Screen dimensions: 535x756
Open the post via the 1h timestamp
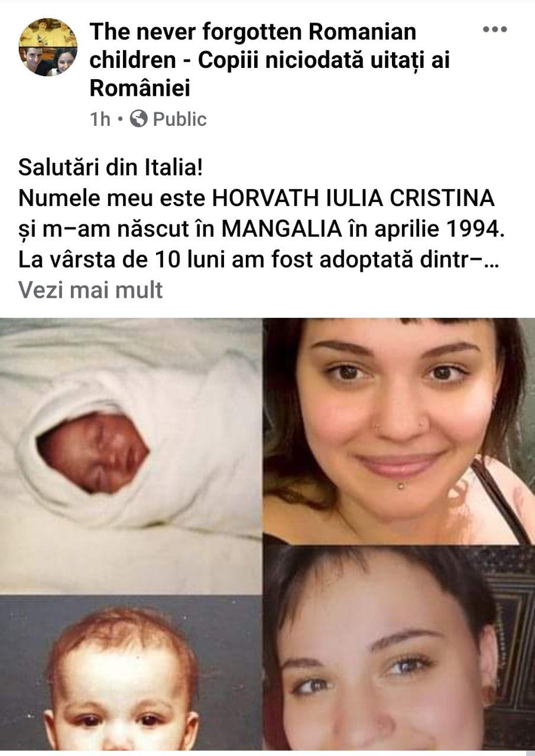pos(100,119)
